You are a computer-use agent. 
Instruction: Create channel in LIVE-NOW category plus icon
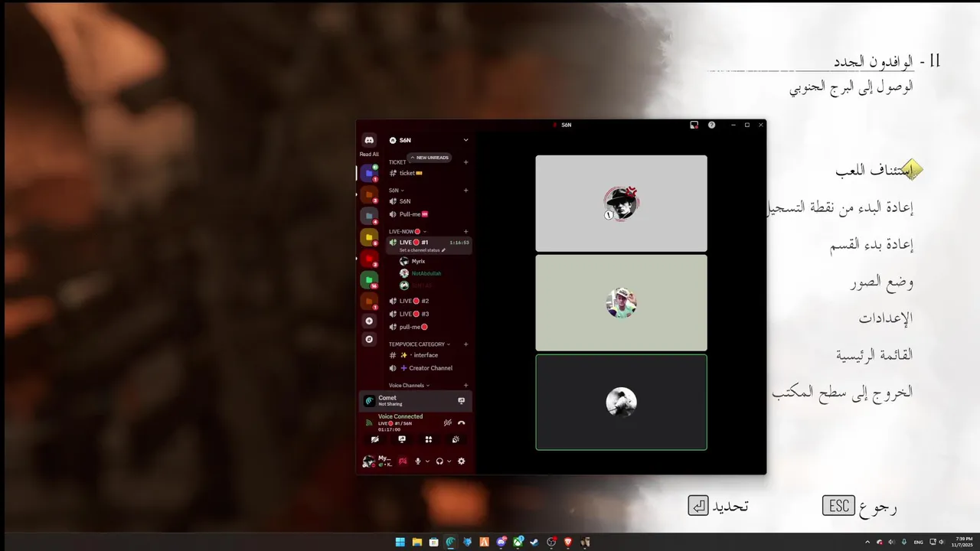click(465, 231)
